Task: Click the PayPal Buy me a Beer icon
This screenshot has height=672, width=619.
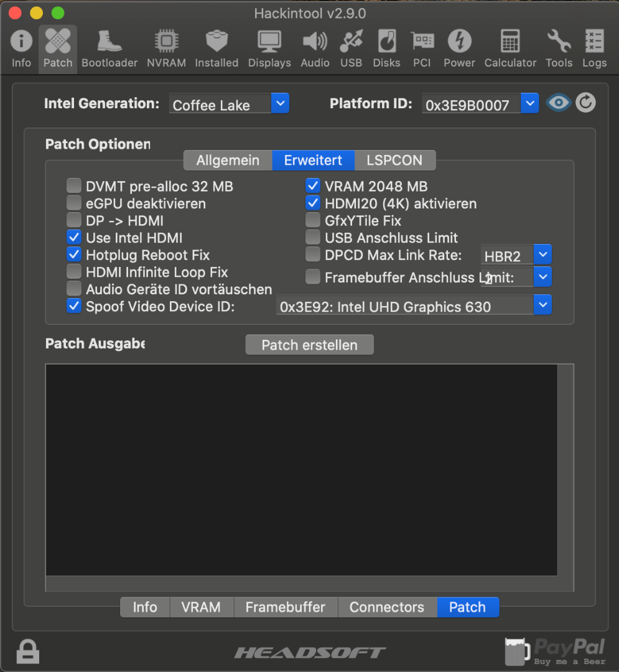Action: click(x=555, y=651)
